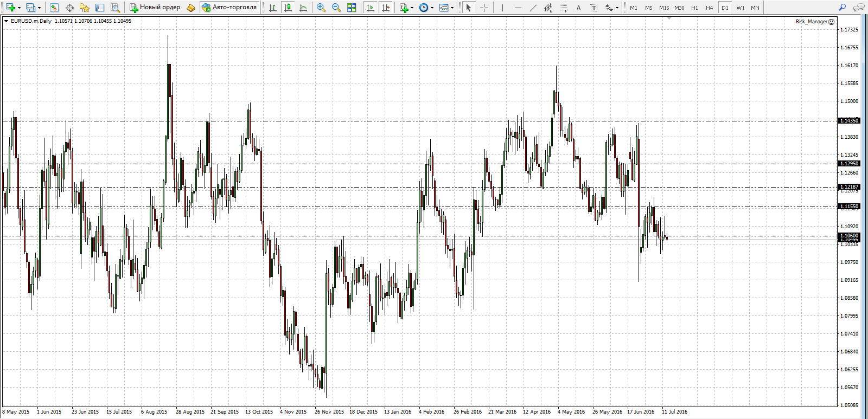Switch chart to bar chart mode
868x419 pixels.
click(273, 8)
